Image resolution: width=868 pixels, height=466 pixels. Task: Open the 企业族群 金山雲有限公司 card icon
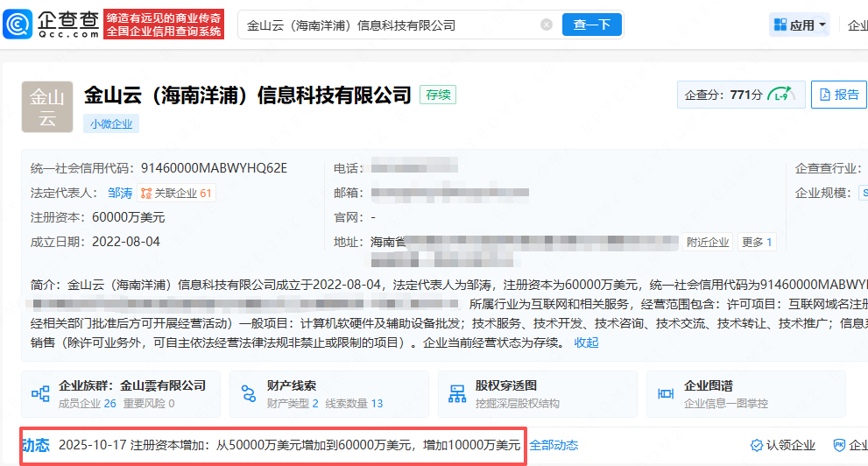pos(40,394)
